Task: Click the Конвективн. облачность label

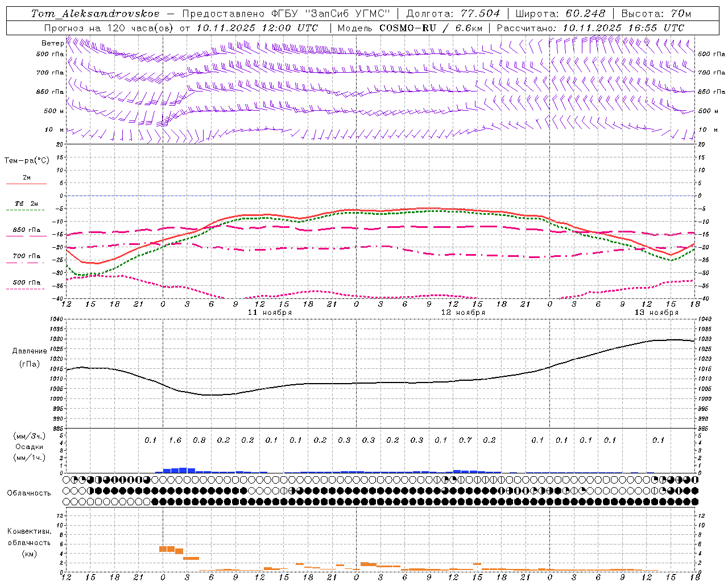Action: click(x=29, y=537)
